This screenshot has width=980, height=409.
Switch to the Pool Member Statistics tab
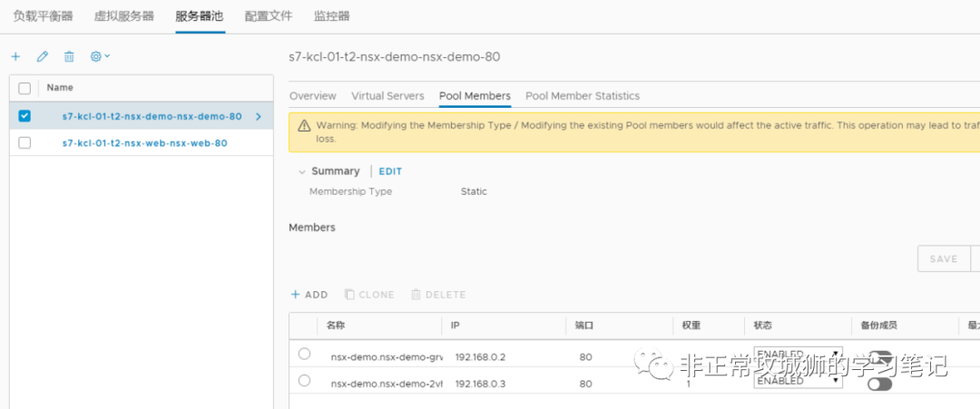(583, 96)
